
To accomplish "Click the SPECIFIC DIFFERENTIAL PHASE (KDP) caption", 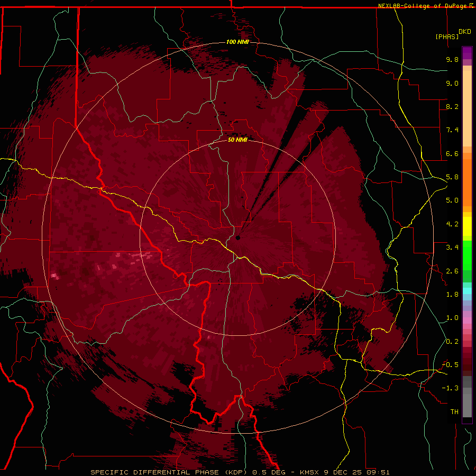I will coord(168,472).
